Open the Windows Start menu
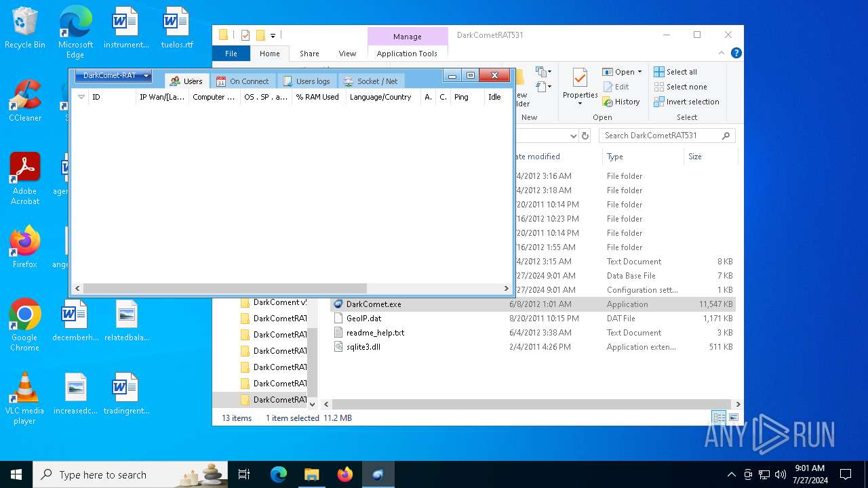Screen dimensions: 868x488 (16, 474)
